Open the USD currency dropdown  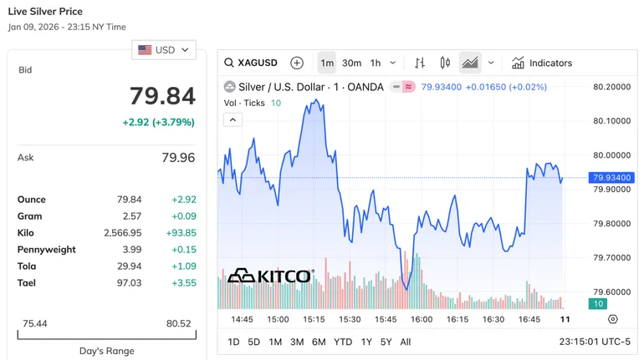click(x=164, y=50)
